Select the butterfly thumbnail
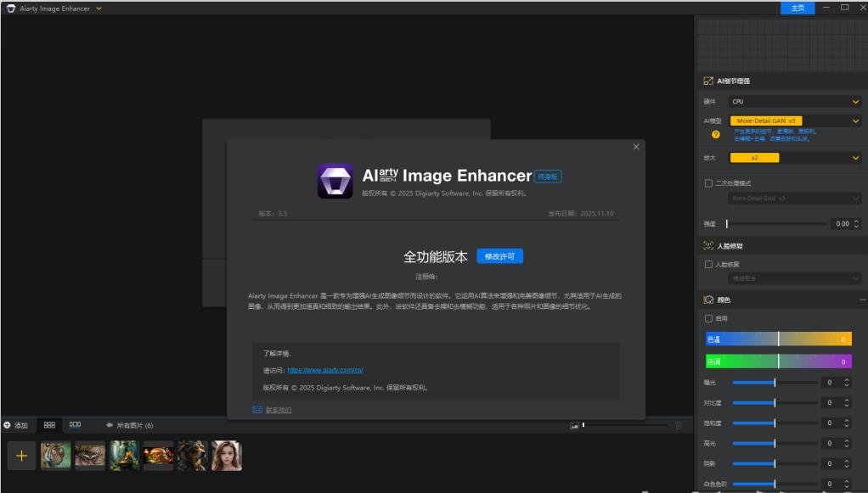 point(90,456)
